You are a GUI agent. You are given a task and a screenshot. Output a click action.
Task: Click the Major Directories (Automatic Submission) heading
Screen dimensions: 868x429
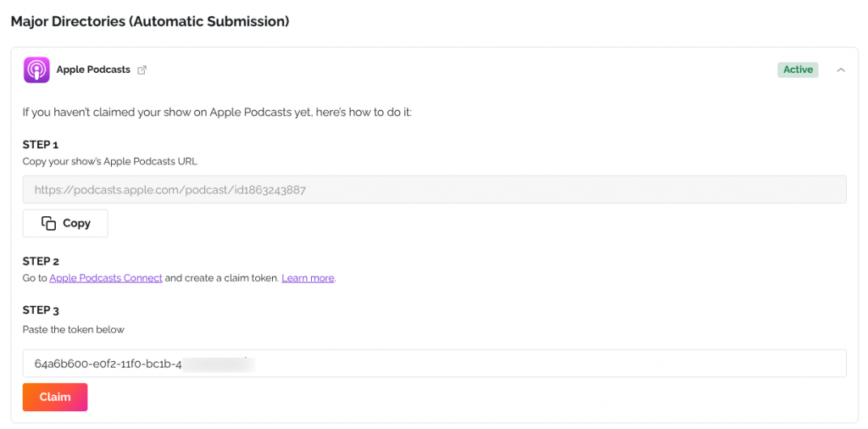pyautogui.click(x=150, y=21)
